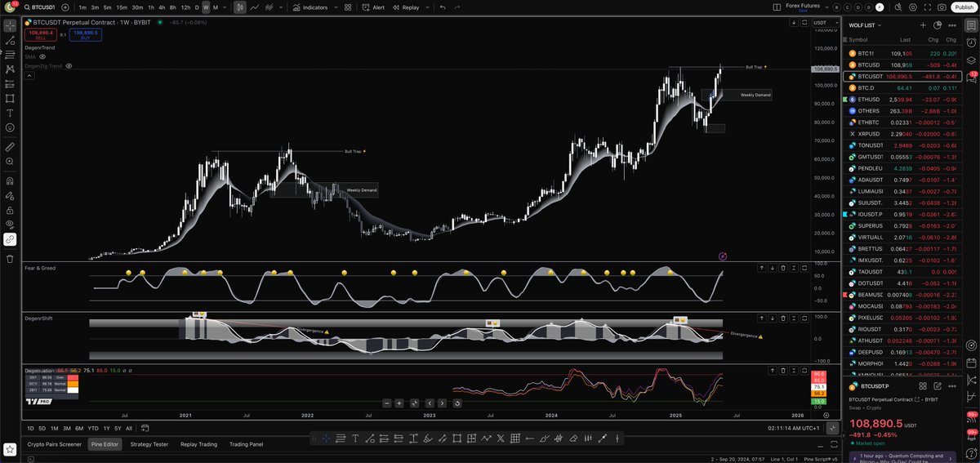
Task: Expand the Indicators favorites dropdown
Action: click(x=334, y=7)
